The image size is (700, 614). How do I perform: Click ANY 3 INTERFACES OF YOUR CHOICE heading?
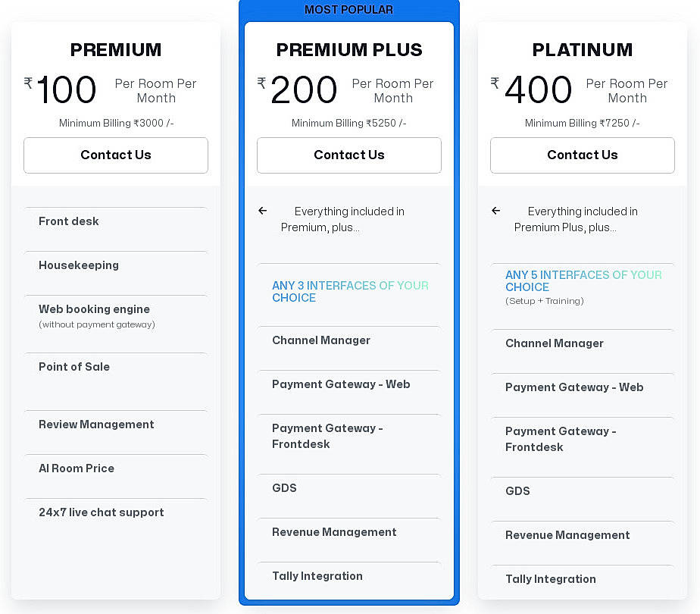click(350, 292)
